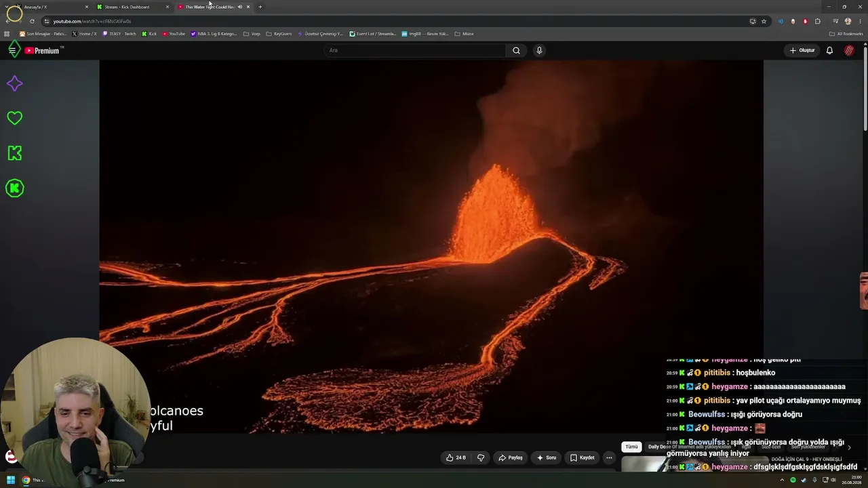
Task: Expand the Vorp bookmarks folder
Action: 252,33
